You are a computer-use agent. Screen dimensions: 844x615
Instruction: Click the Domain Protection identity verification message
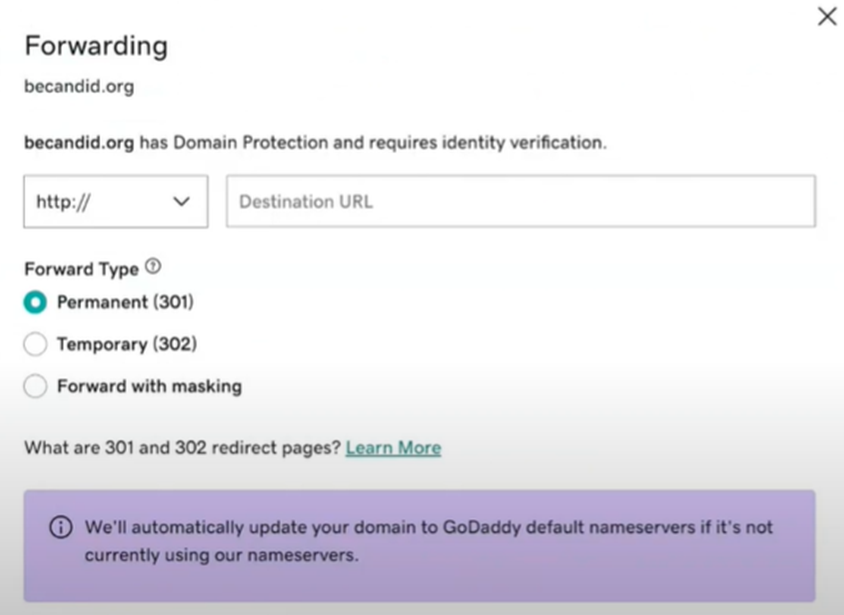pyautogui.click(x=315, y=143)
